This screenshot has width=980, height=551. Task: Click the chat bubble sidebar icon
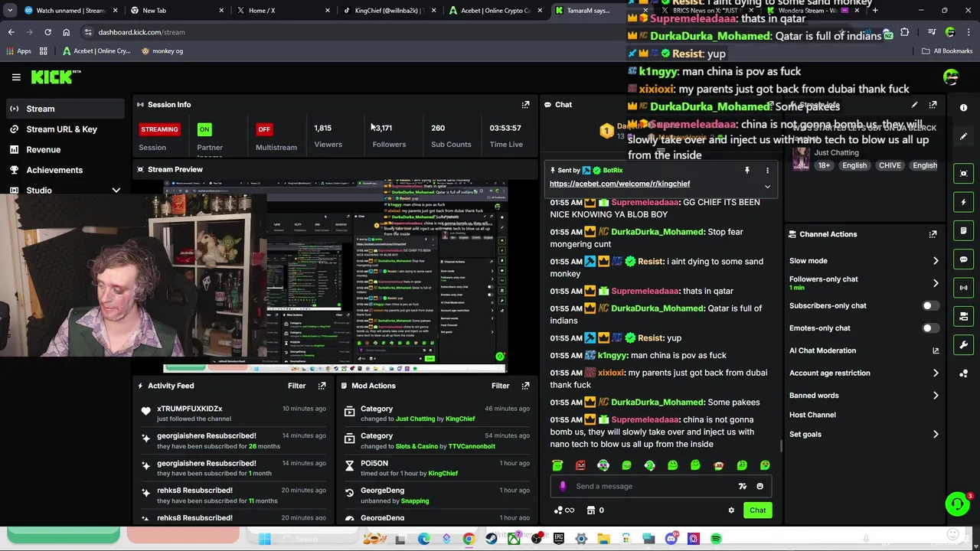[x=964, y=259]
